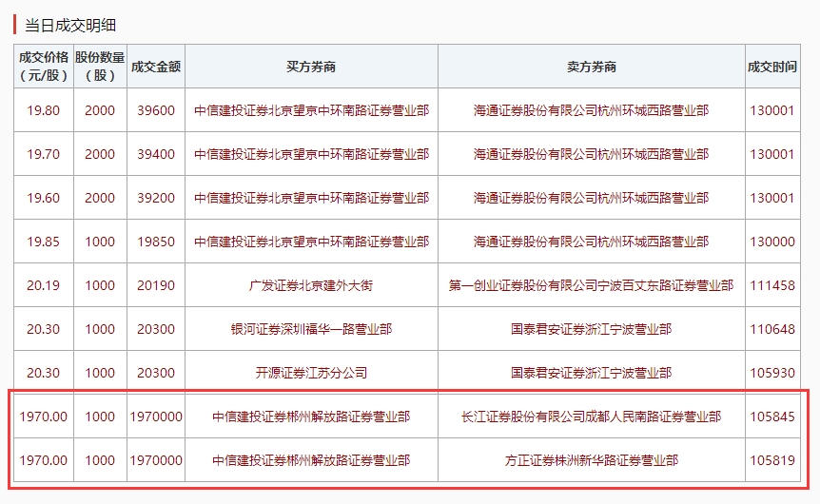Open buyer link 广发证券北京建外大街
820x504 pixels.
click(x=311, y=285)
